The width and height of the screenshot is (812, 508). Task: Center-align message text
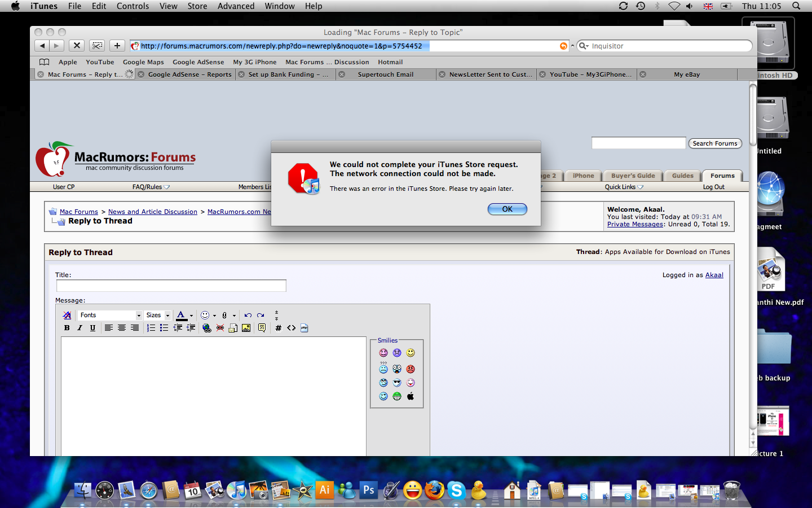(x=121, y=328)
